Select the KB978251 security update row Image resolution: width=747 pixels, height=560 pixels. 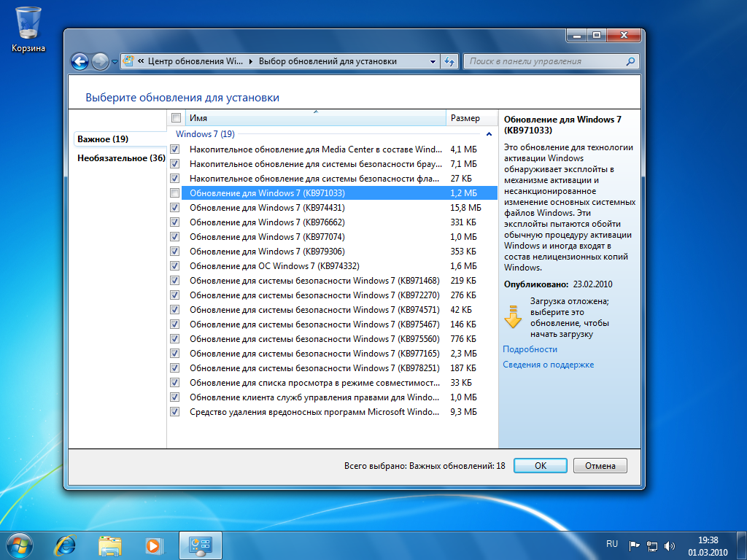coord(333,368)
